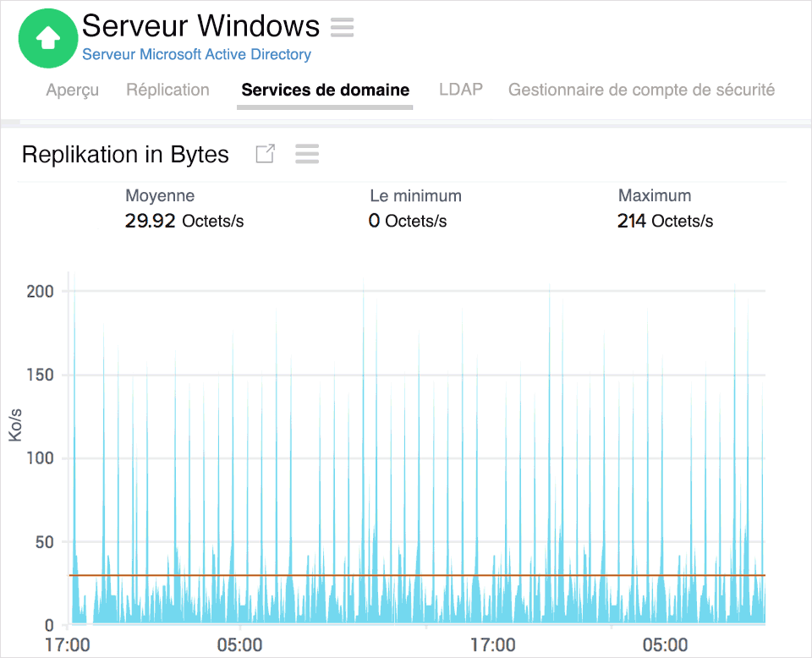The height and width of the screenshot is (658, 812).
Task: Open the chart options hamburger menu
Action: pyautogui.click(x=307, y=154)
